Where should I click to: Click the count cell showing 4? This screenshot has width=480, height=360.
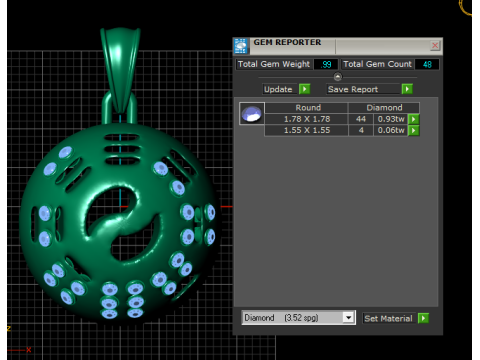[361, 130]
